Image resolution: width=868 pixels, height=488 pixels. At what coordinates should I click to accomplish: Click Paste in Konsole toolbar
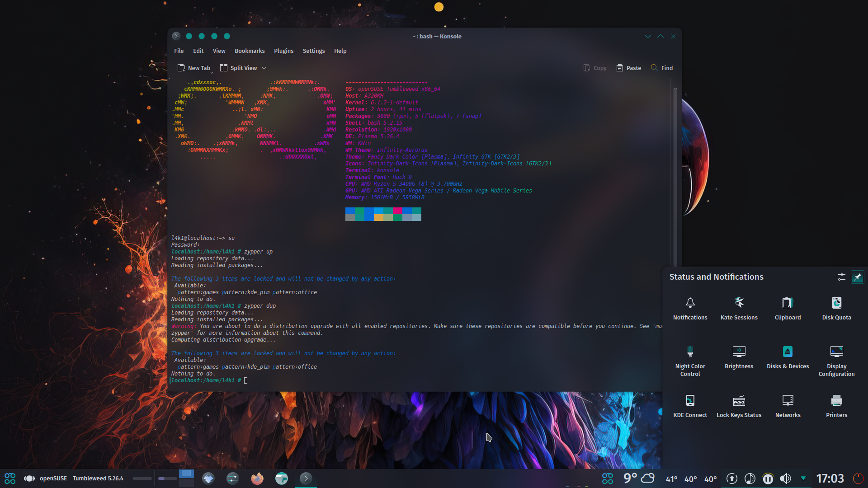coord(628,68)
